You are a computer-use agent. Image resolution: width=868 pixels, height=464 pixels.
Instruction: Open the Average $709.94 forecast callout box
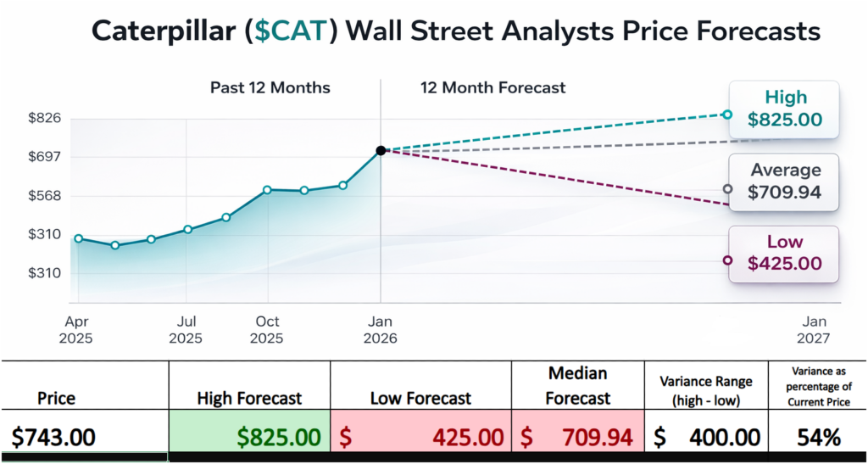coord(784,182)
